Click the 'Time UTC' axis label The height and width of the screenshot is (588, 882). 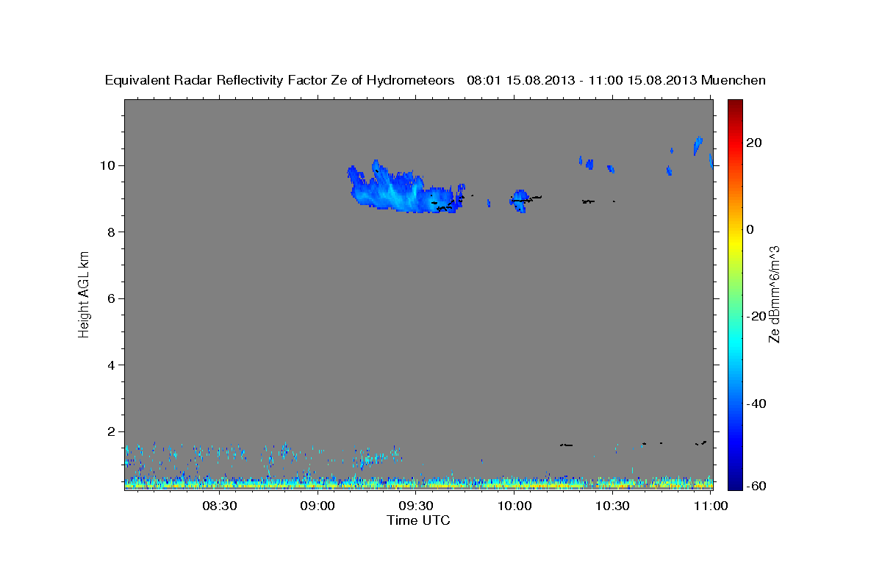click(418, 520)
